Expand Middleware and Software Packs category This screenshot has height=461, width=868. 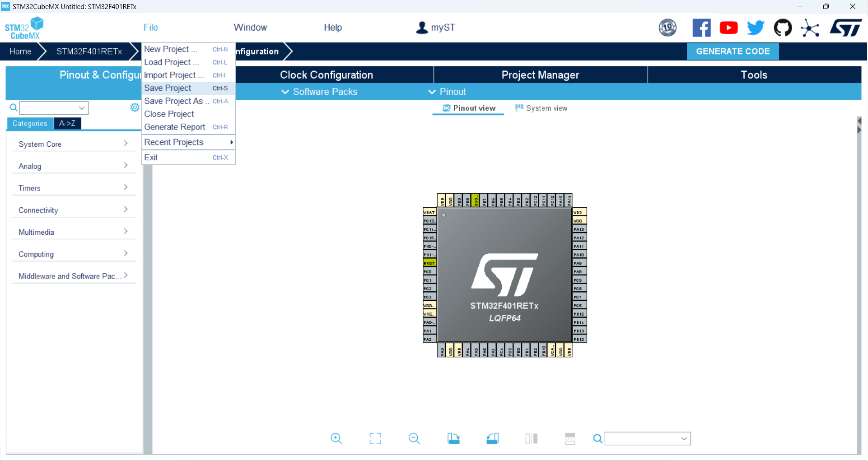[74, 276]
